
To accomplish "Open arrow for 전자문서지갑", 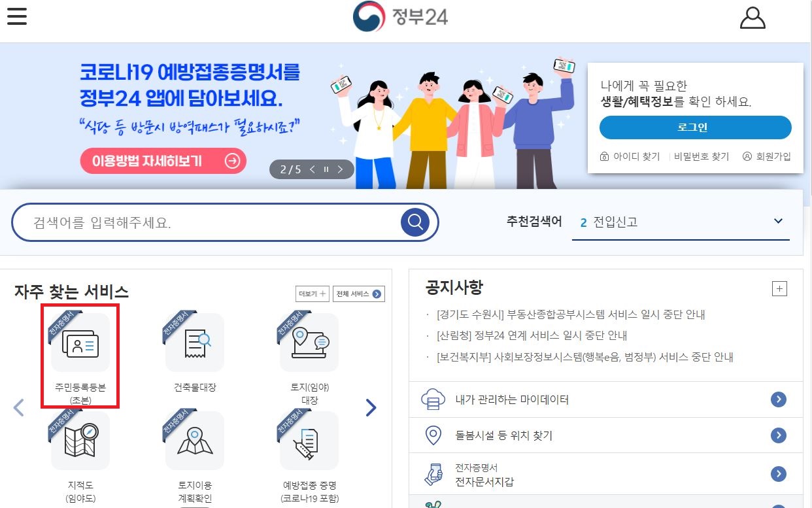I will click(x=778, y=474).
